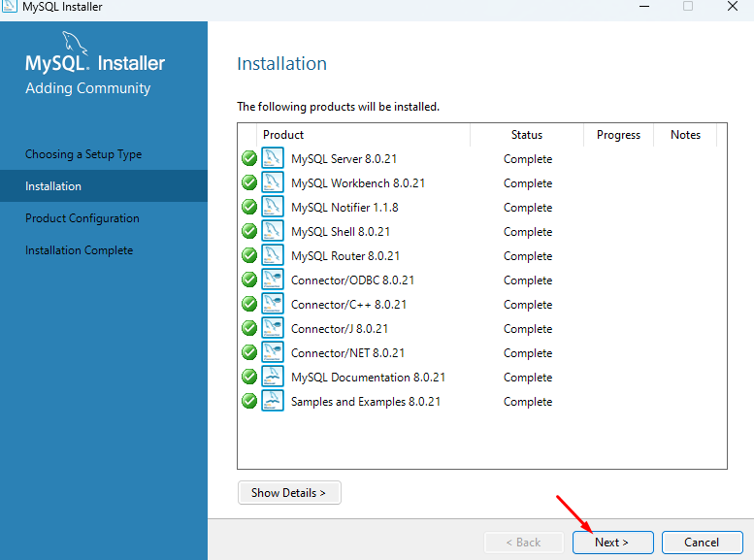Click the Connector/J 8.0.21 product icon
Image resolution: width=754 pixels, height=560 pixels.
(x=272, y=328)
